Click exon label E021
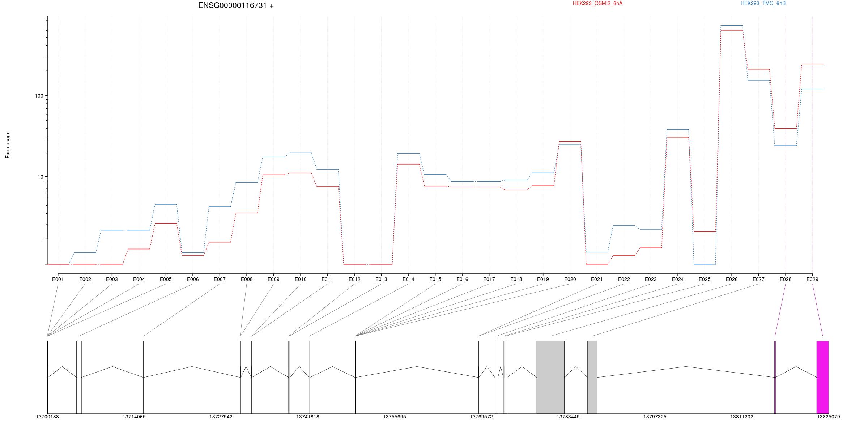 [x=597, y=279]
